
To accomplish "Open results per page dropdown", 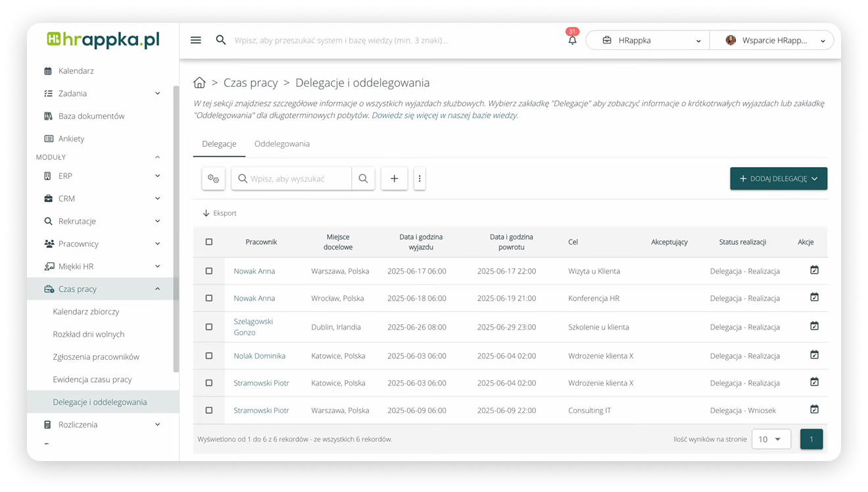I will coord(771,439).
